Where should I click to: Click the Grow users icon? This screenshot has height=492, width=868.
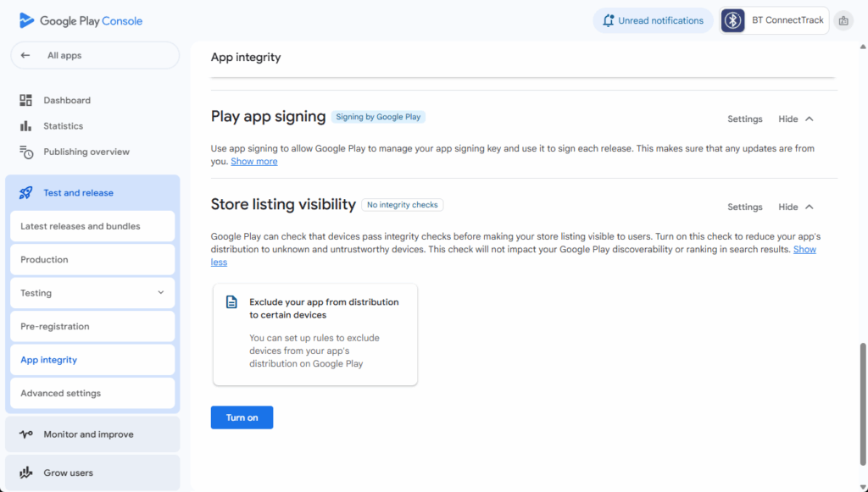pos(26,473)
